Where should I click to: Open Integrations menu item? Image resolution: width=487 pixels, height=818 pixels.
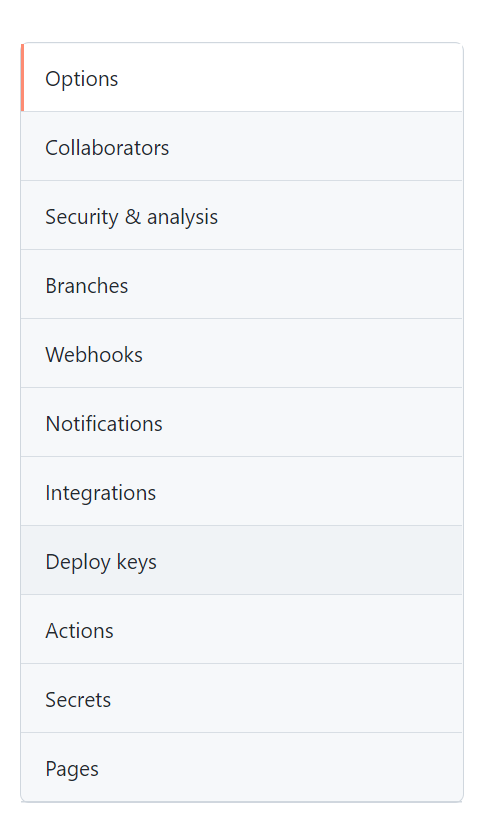242,491
